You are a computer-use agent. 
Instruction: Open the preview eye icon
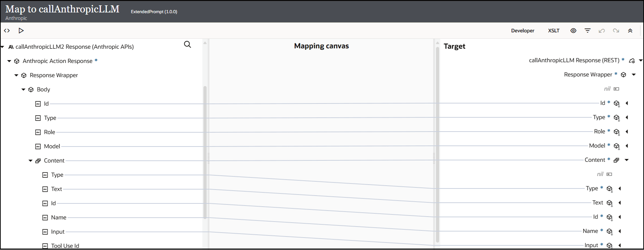tap(573, 31)
